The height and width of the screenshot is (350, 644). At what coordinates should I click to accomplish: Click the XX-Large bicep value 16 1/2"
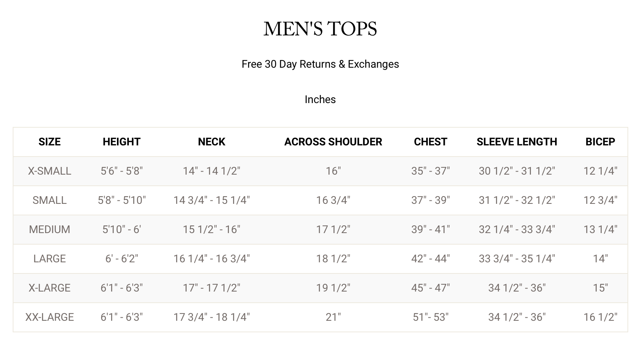(x=600, y=317)
